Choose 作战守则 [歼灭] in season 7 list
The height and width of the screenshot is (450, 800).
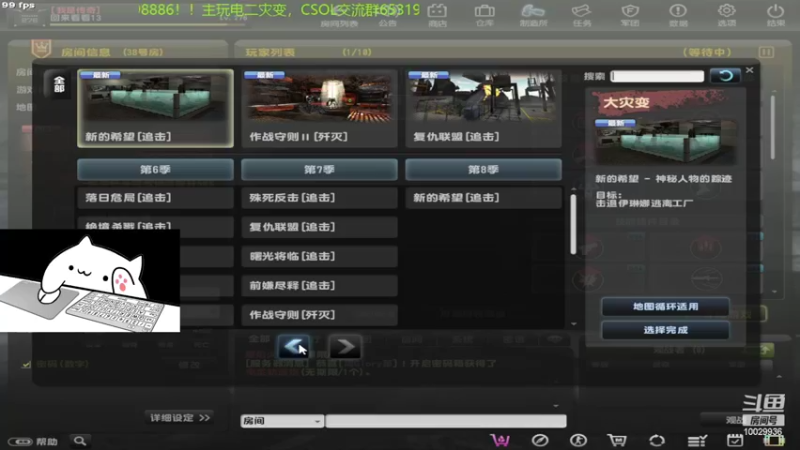tap(319, 315)
